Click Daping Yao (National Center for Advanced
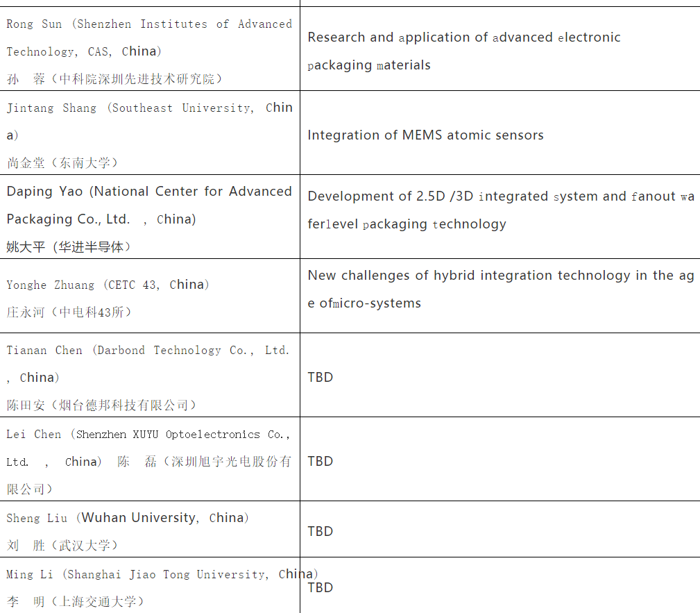This screenshot has height=613, width=700. 149,192
